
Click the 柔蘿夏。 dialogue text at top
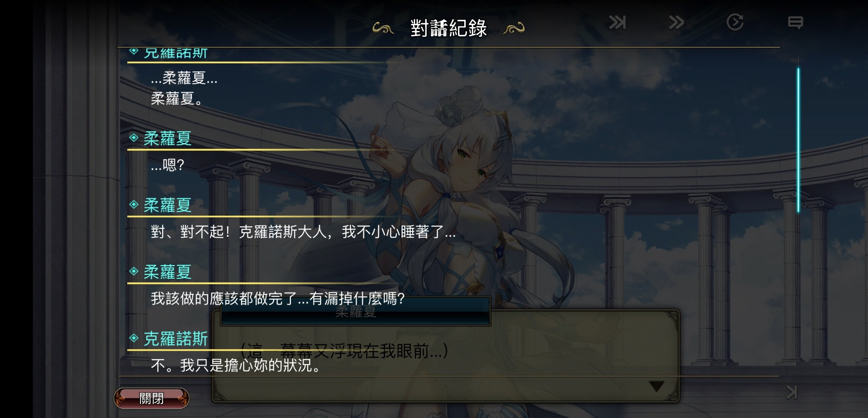tap(177, 99)
